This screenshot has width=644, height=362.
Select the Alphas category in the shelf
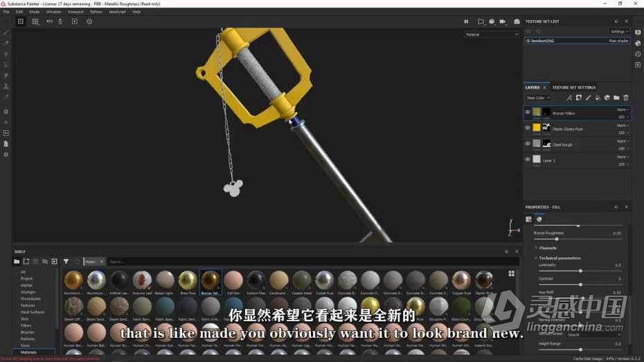[27, 285]
